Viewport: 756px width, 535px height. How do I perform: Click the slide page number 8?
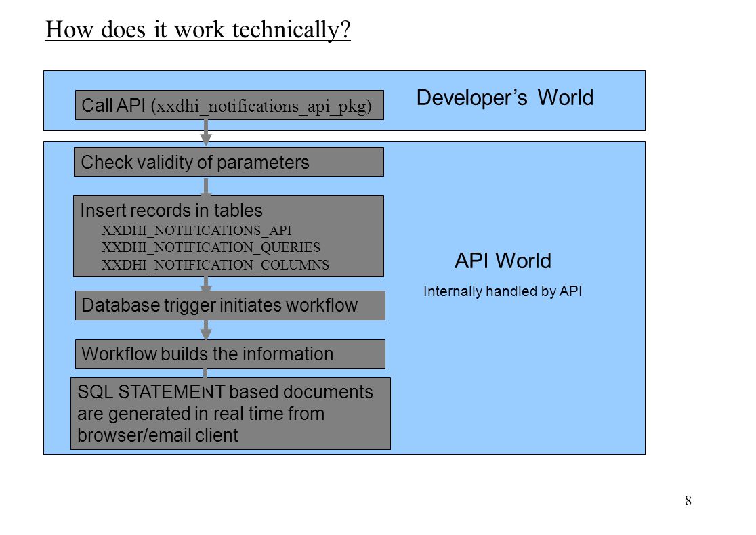pyautogui.click(x=688, y=500)
